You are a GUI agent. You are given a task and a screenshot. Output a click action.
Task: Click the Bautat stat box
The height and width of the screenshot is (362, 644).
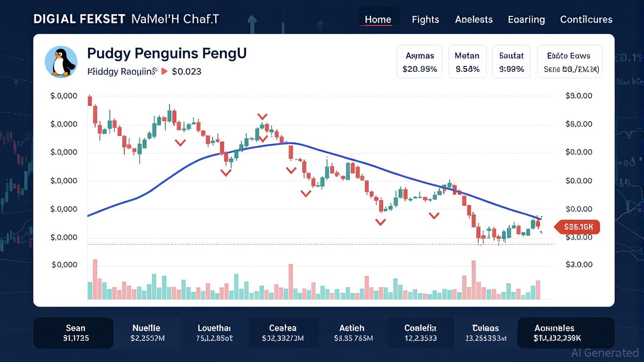click(511, 62)
